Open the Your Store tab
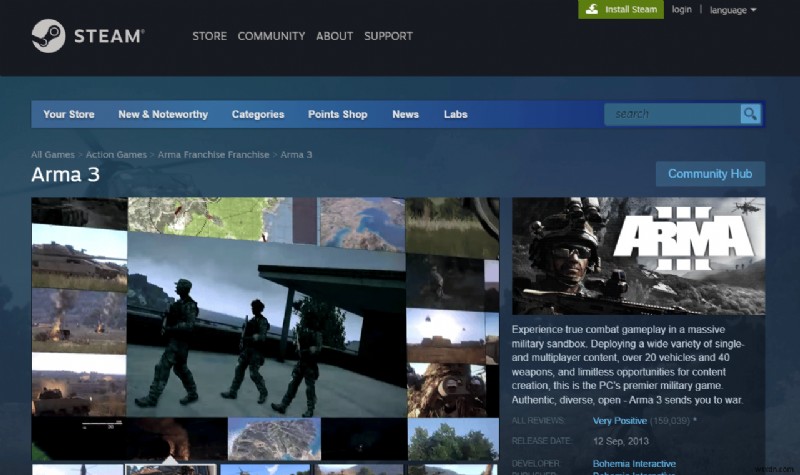The height and width of the screenshot is (475, 800). click(69, 114)
